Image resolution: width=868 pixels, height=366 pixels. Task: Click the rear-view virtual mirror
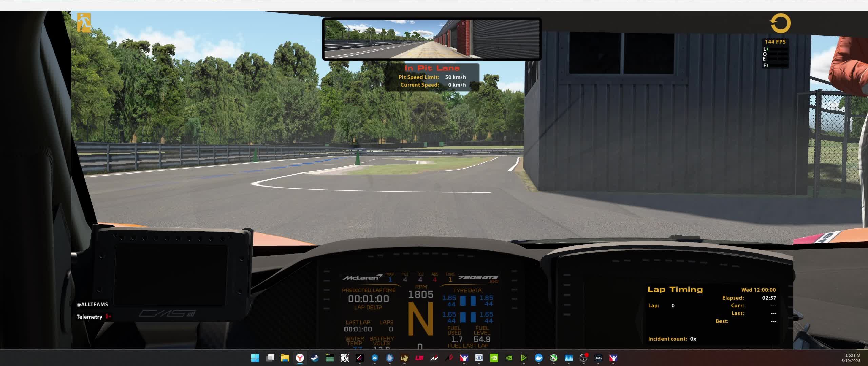pos(432,39)
